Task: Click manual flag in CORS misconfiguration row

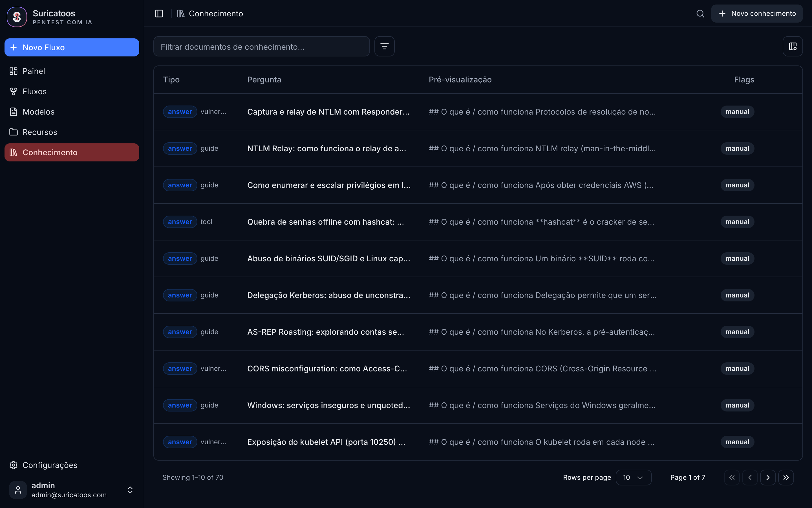Action: coord(737,369)
